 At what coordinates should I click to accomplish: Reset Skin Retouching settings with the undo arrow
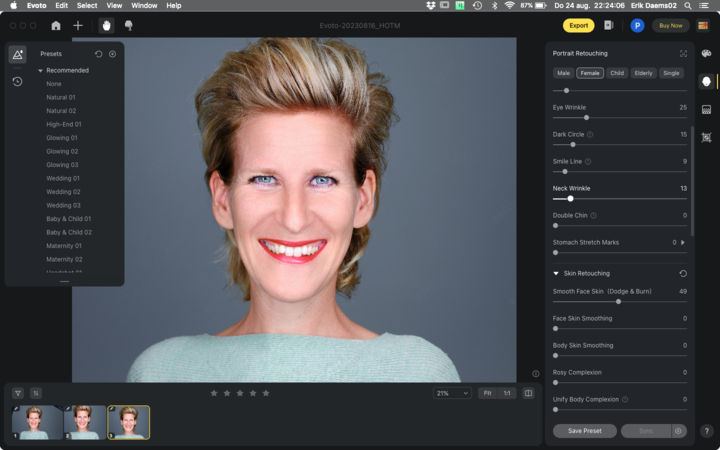click(x=683, y=273)
